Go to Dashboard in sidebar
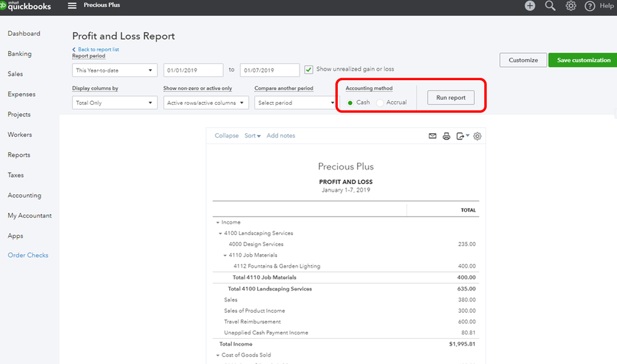617x364 pixels. (24, 33)
